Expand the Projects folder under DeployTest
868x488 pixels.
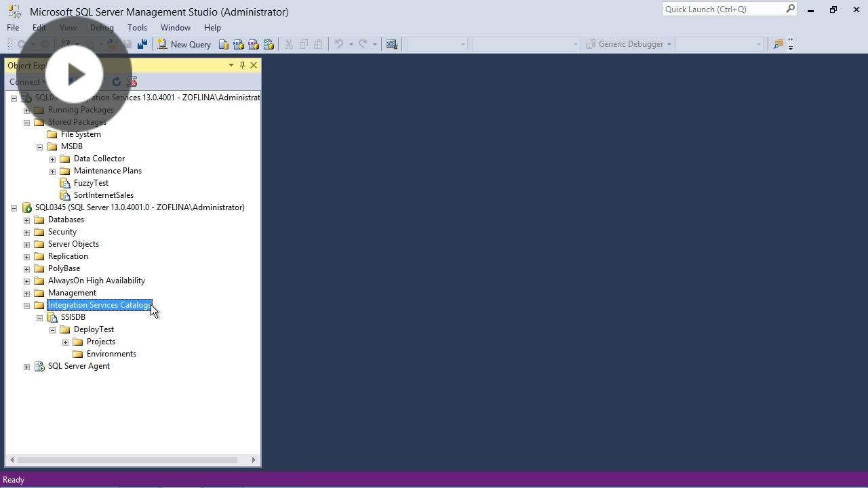[x=65, y=342]
